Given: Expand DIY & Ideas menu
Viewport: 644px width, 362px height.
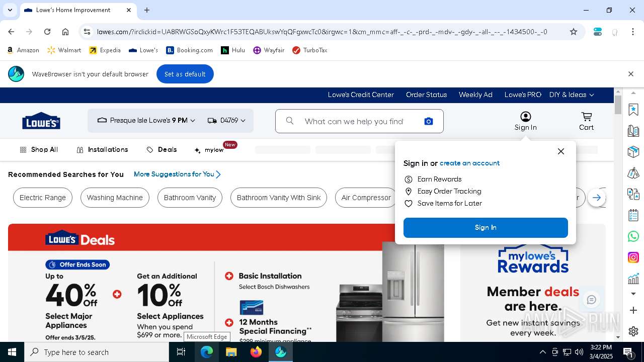Looking at the screenshot, I should pyautogui.click(x=572, y=95).
